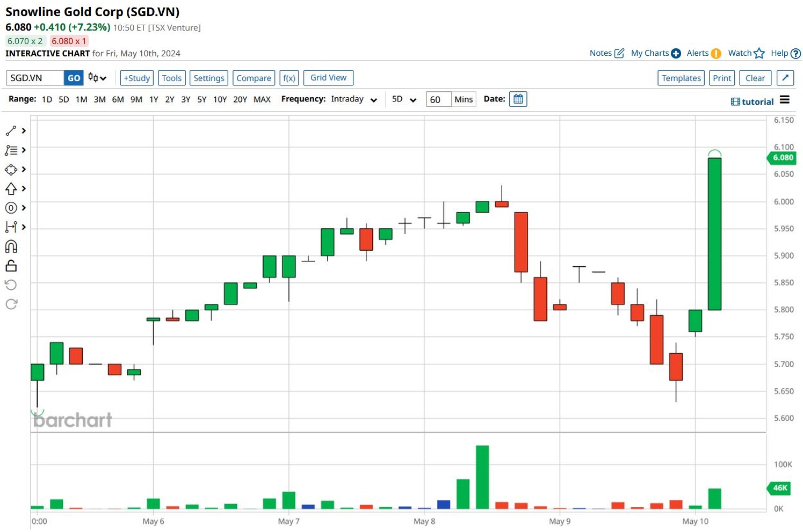Expand the annotation tool options chevron
The height and width of the screenshot is (532, 803).
(x=24, y=208)
